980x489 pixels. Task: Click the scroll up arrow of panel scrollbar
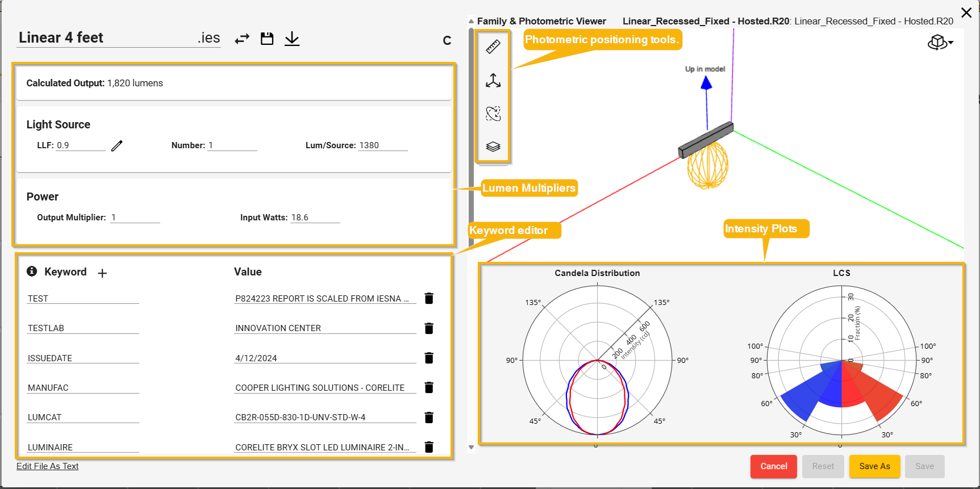click(471, 21)
